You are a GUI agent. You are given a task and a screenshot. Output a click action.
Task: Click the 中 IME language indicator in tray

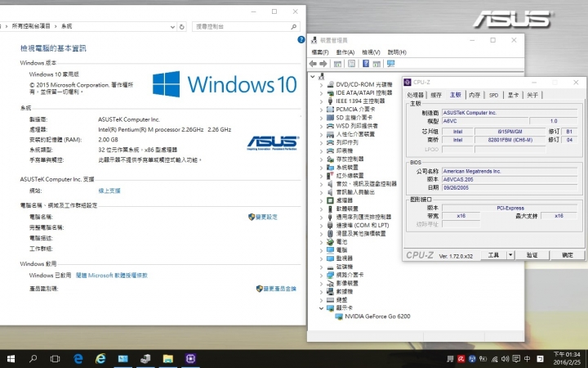tap(528, 359)
